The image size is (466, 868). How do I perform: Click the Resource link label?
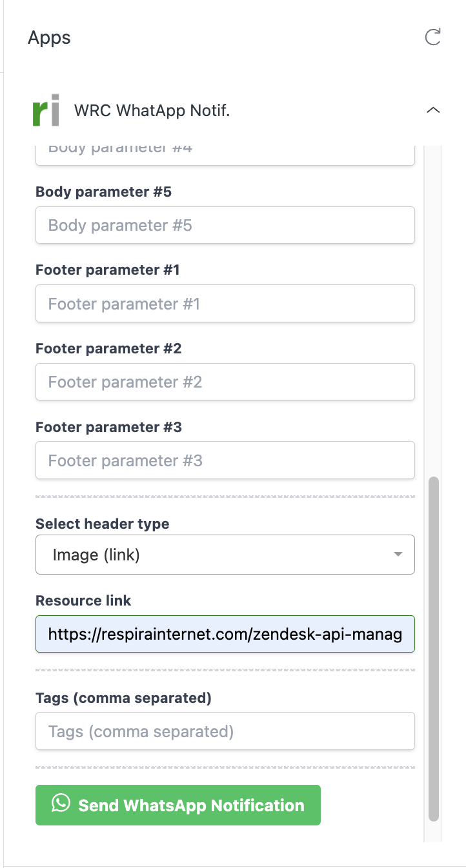83,600
